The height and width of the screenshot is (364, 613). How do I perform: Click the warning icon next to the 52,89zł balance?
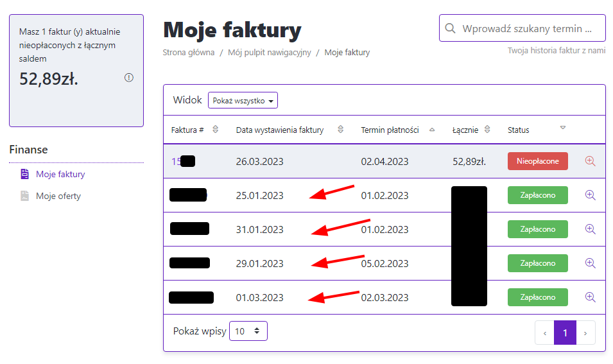(x=129, y=78)
